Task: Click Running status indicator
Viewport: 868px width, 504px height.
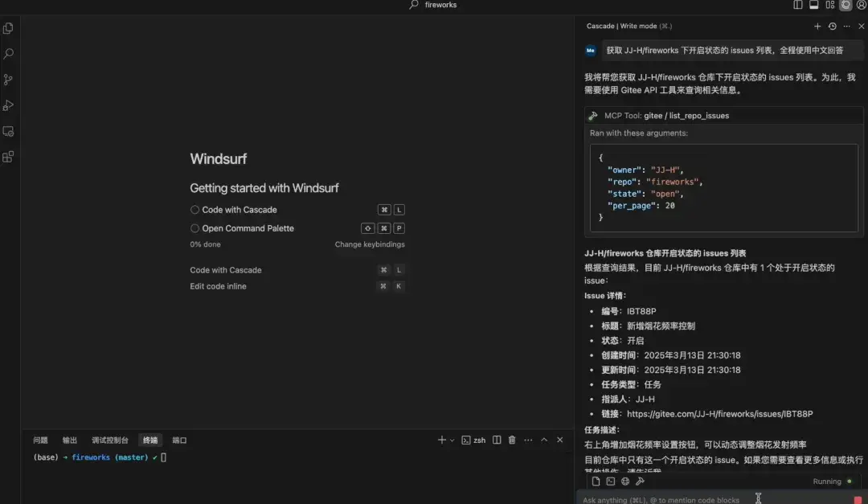Action: [x=832, y=481]
